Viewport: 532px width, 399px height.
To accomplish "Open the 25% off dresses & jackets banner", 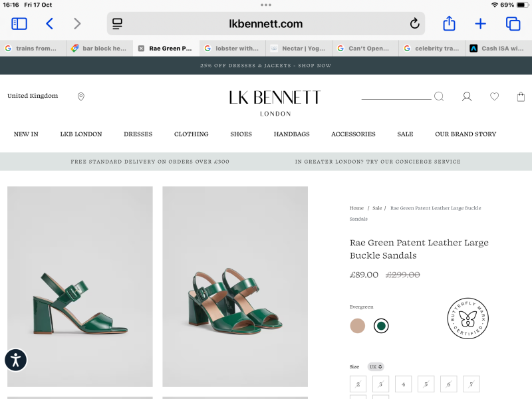I will coord(265,65).
